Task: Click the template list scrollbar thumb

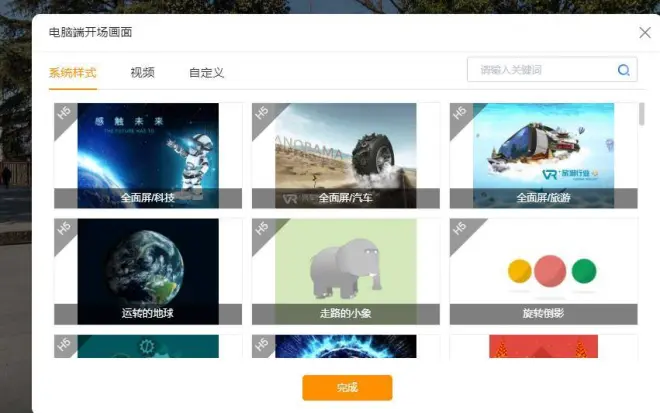Action: click(642, 114)
